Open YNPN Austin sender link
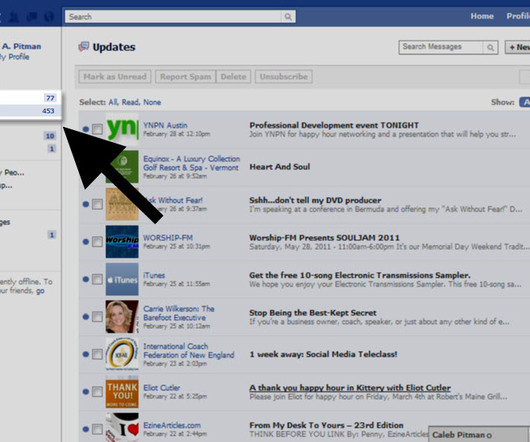 tap(165, 125)
